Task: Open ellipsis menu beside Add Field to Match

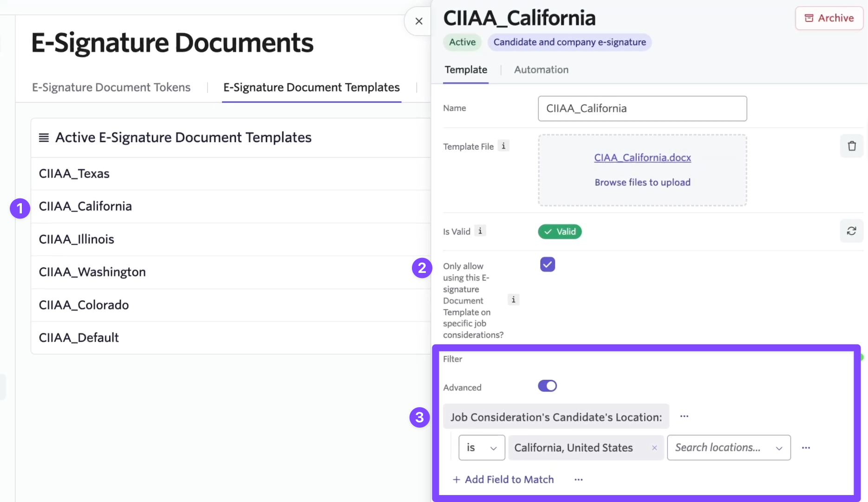Action: tap(578, 480)
